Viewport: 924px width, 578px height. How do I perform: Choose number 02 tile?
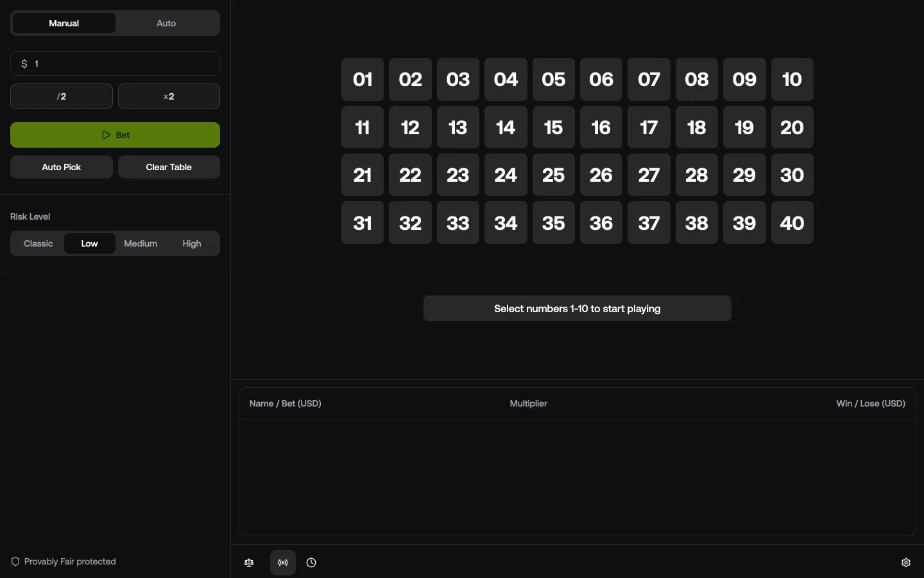pos(410,80)
